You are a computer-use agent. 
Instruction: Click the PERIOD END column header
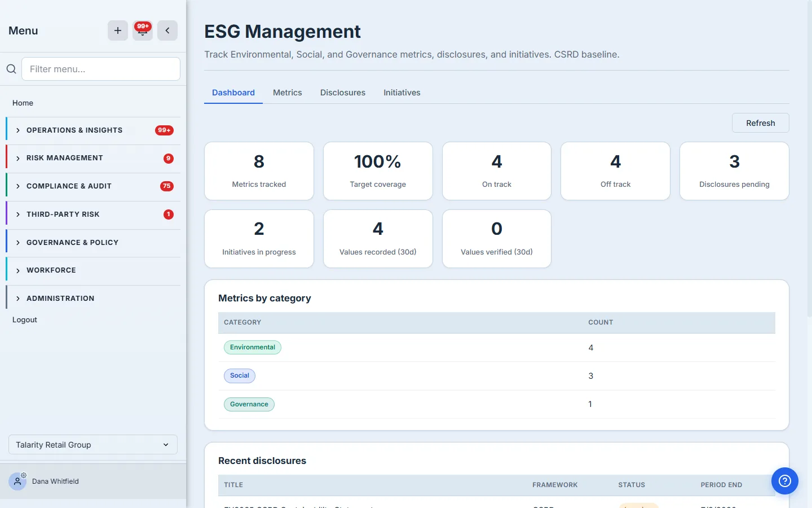coord(721,485)
